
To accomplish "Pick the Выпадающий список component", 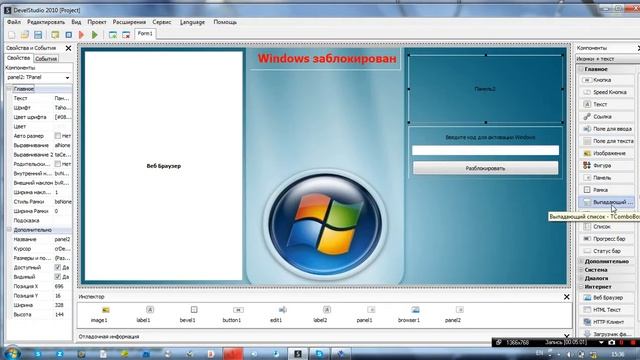I will pos(607,202).
